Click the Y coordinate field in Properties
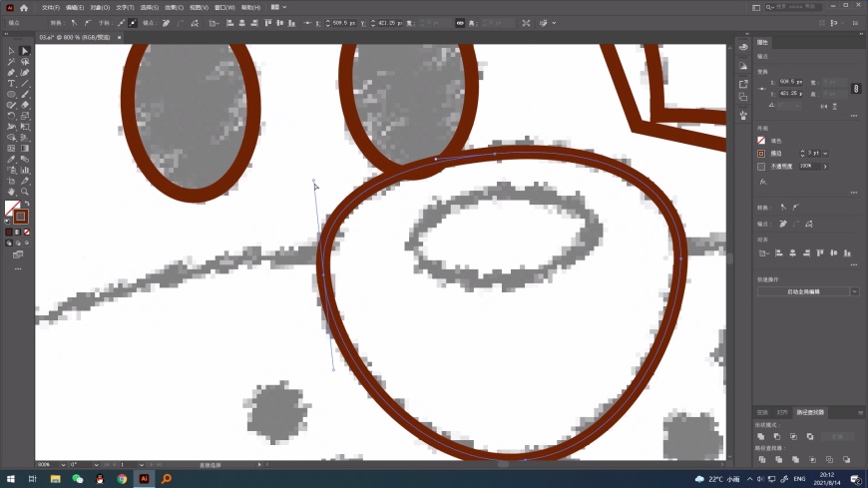 click(791, 94)
